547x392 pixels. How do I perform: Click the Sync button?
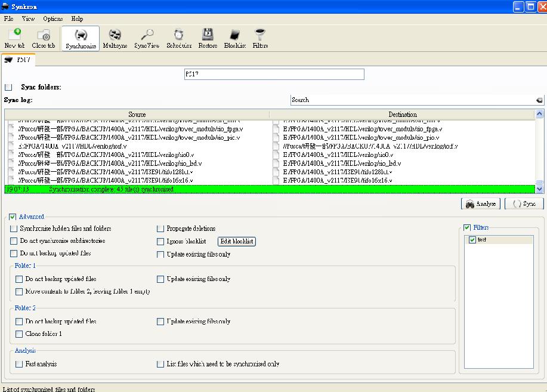coord(524,204)
